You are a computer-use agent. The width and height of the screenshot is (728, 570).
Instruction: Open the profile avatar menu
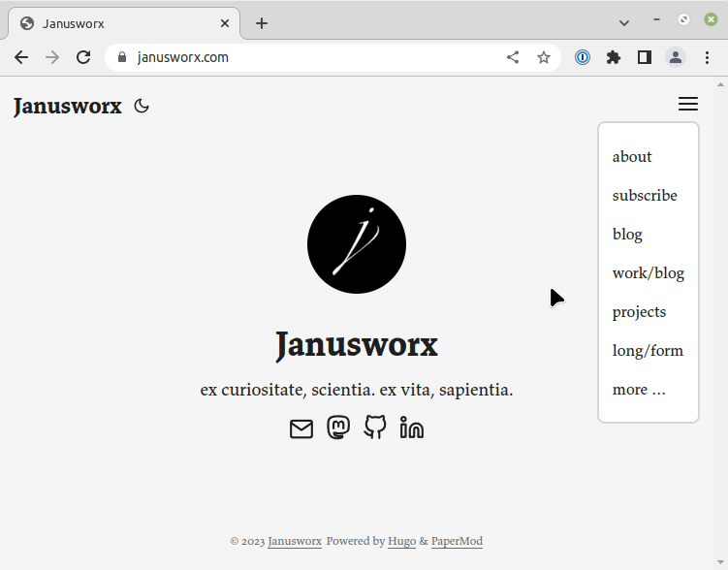click(x=676, y=57)
